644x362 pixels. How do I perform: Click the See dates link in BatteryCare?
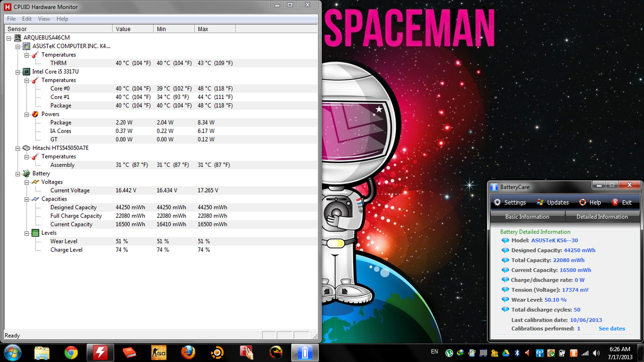(x=612, y=328)
